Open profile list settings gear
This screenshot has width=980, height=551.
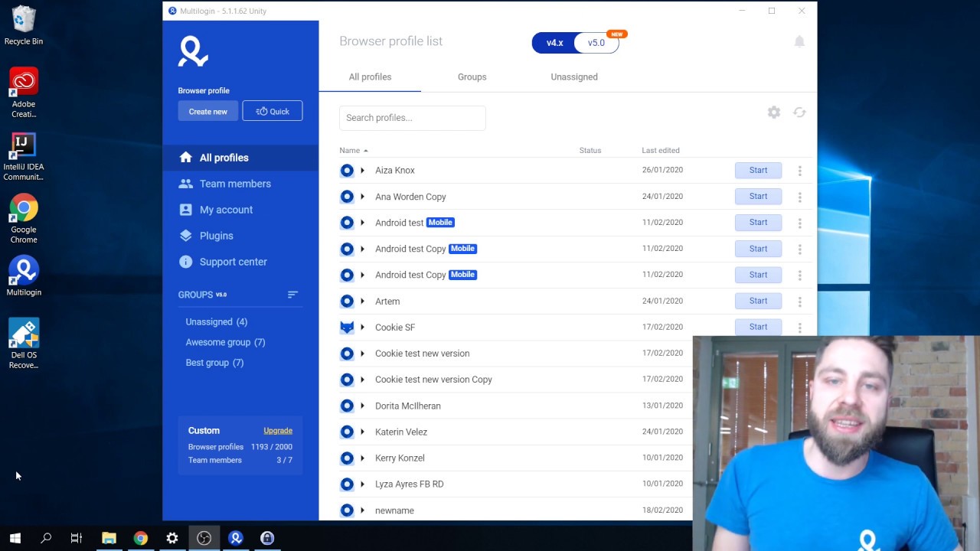(774, 112)
